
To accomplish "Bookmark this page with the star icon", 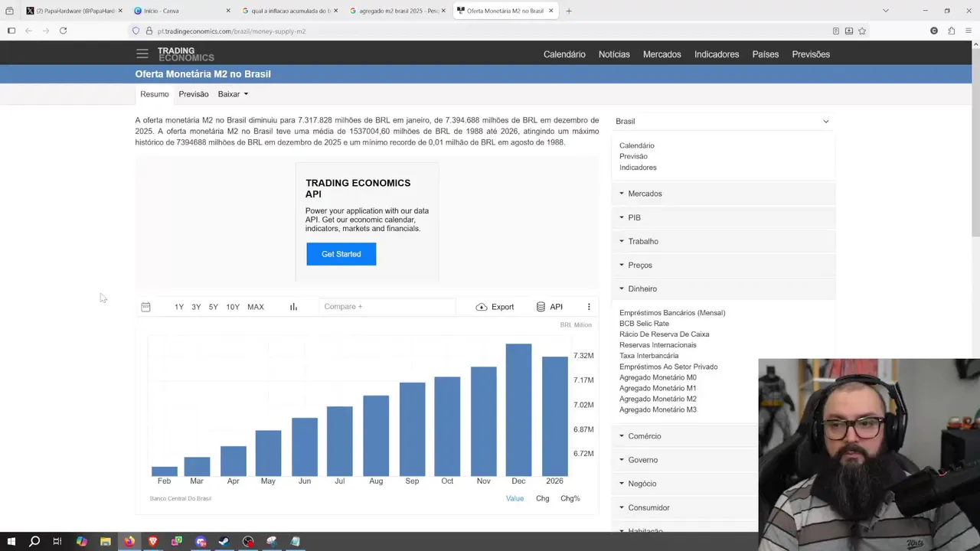I will pos(862,31).
